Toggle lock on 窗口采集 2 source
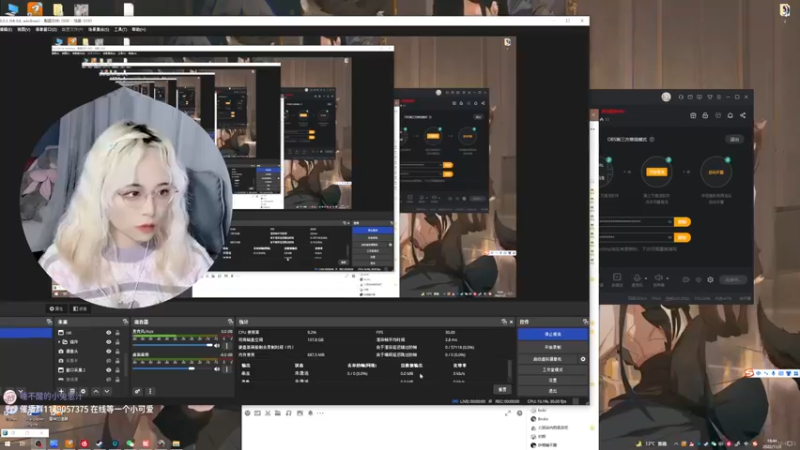Screen dimensions: 800x450 pos(117,370)
